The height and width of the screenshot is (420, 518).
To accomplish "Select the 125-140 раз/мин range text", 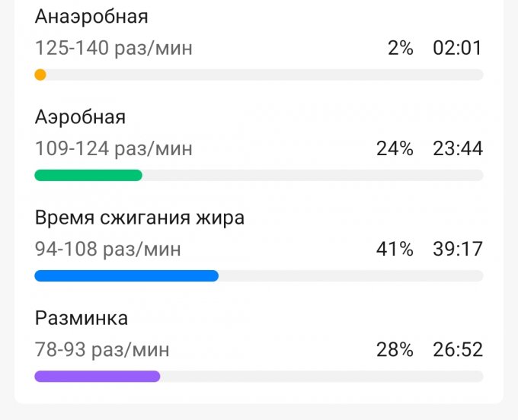I will point(114,49).
